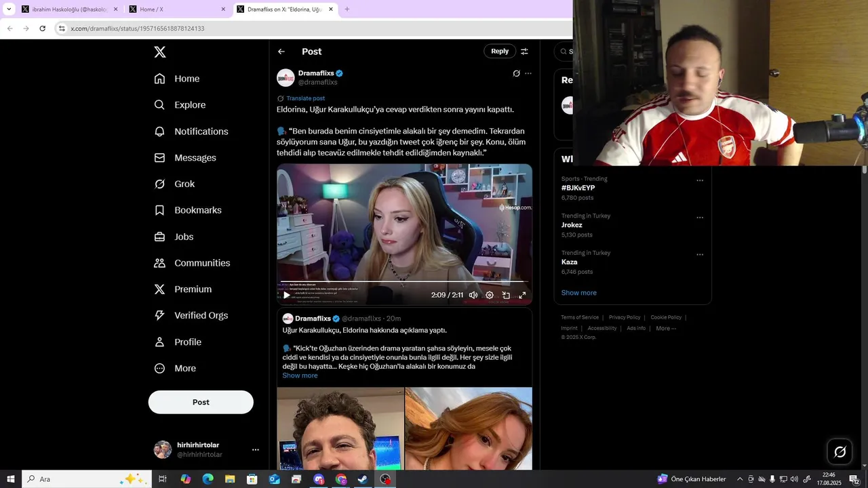Open the browser tab search dropdown
This screenshot has height=488, width=868.
(9, 9)
